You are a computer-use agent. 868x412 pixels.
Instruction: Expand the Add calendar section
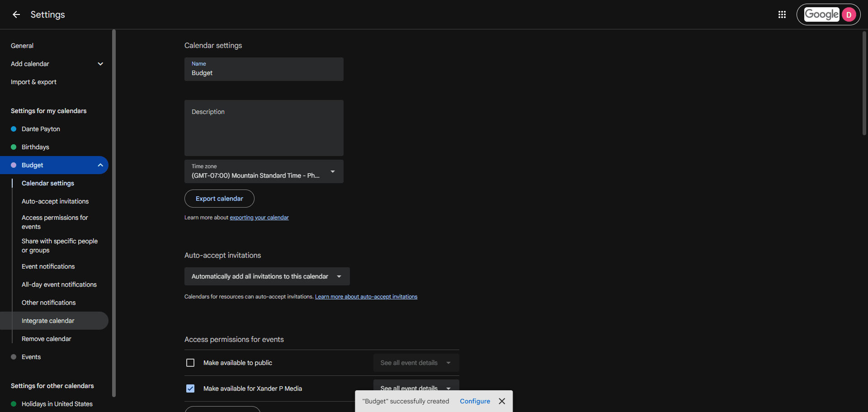point(100,64)
